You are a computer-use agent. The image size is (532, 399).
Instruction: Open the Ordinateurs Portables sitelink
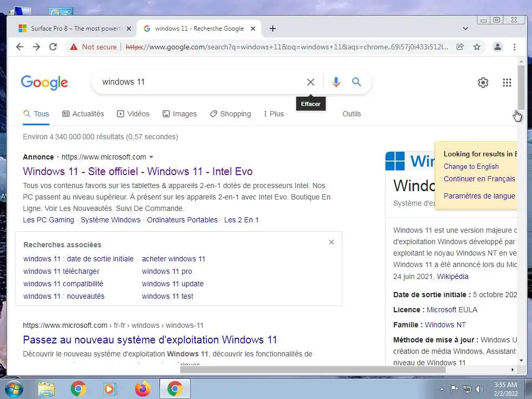click(182, 220)
